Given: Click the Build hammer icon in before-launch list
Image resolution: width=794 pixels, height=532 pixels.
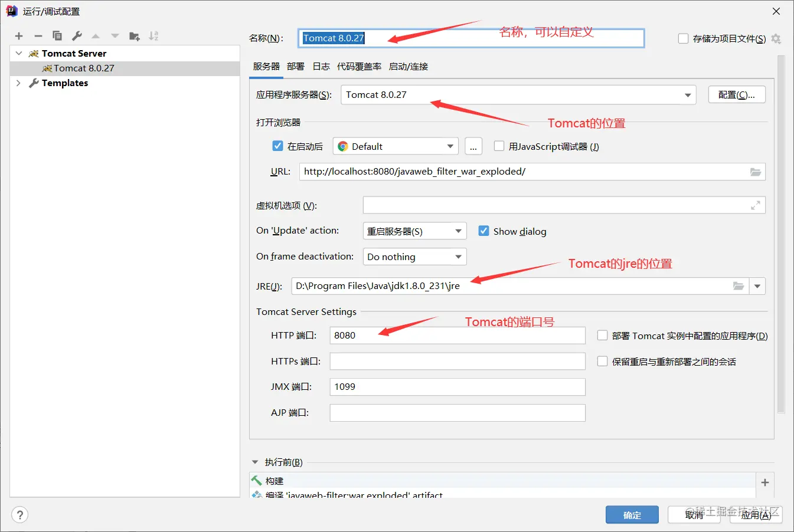Looking at the screenshot, I should (257, 481).
